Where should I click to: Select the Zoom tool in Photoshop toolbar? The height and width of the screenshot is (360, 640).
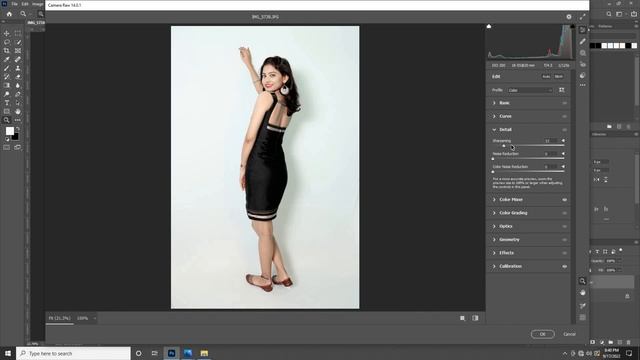pyautogui.click(x=7, y=120)
